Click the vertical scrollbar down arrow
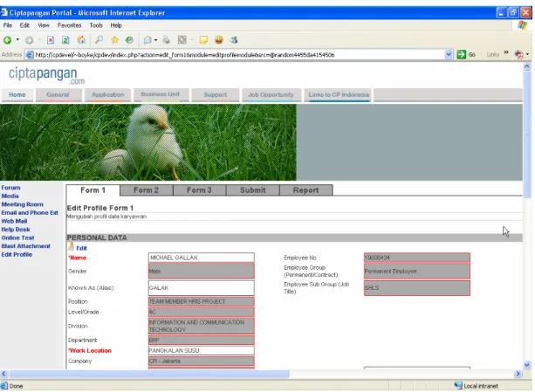The height and width of the screenshot is (392, 535). pyautogui.click(x=527, y=365)
